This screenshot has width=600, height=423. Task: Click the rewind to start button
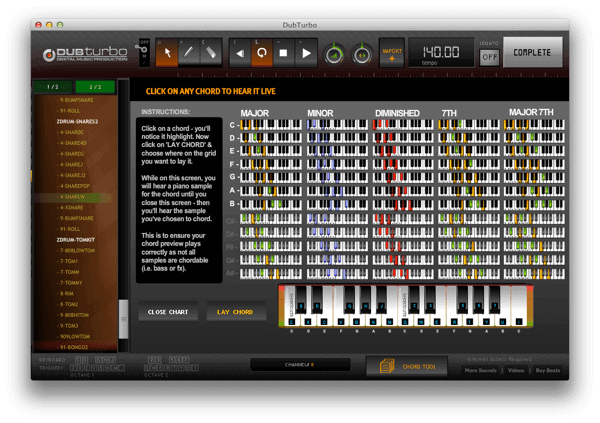240,53
